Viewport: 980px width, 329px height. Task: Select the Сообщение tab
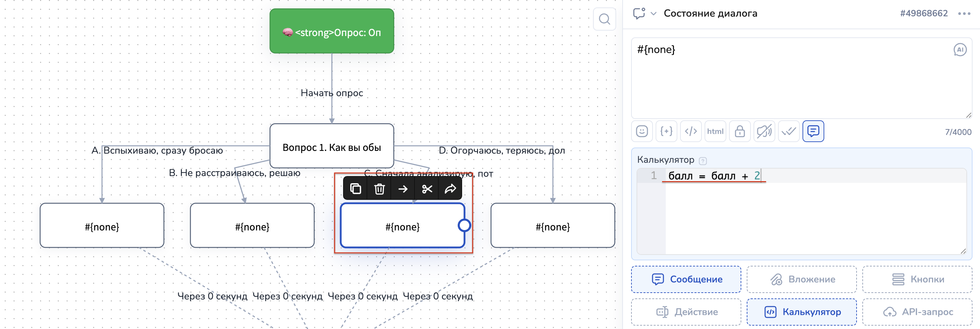tap(686, 279)
